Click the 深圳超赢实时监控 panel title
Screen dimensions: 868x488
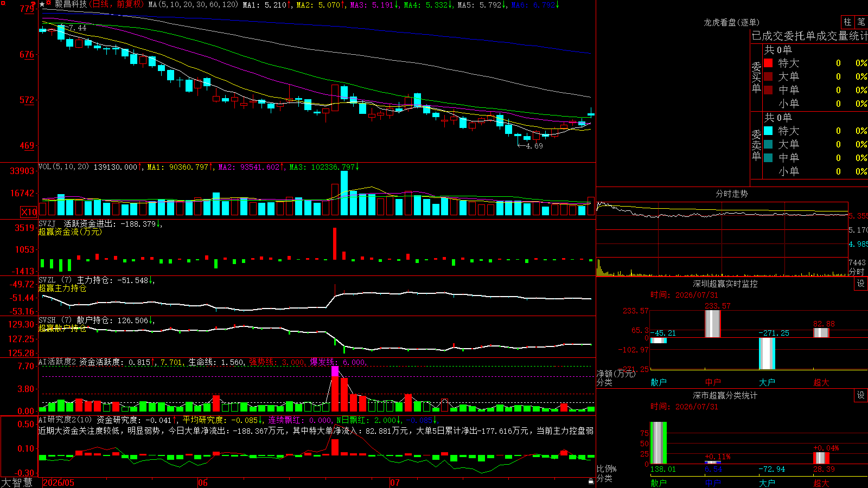[x=725, y=284]
